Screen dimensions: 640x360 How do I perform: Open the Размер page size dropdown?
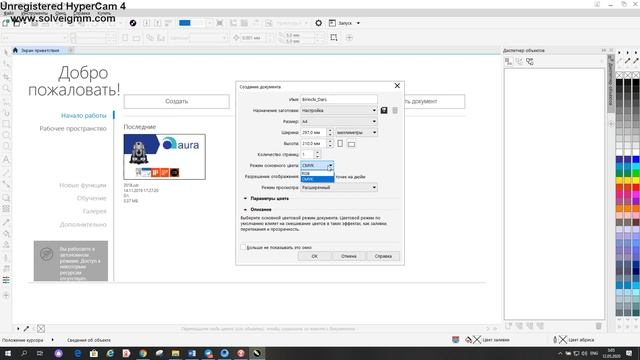click(338, 121)
